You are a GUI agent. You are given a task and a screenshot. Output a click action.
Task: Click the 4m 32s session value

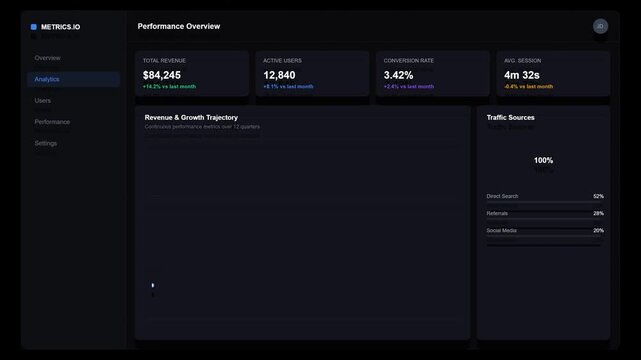[522, 75]
